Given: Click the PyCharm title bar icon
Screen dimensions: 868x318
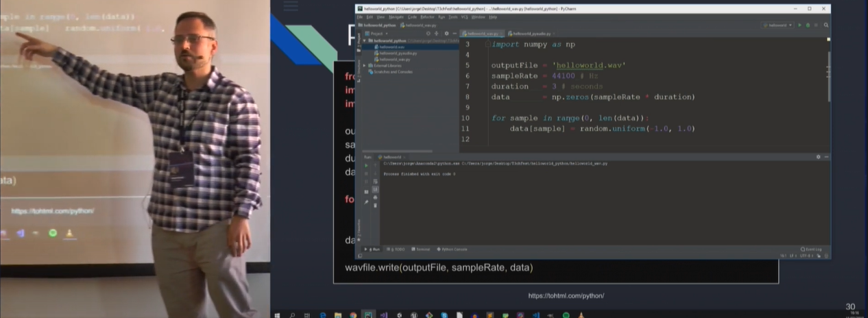Looking at the screenshot, I should point(359,9).
